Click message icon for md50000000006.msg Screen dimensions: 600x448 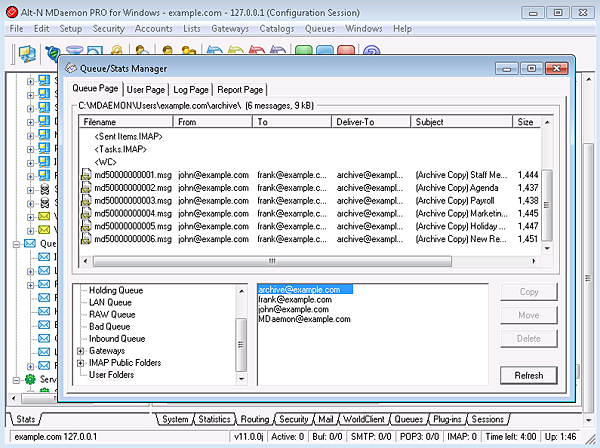[86, 239]
